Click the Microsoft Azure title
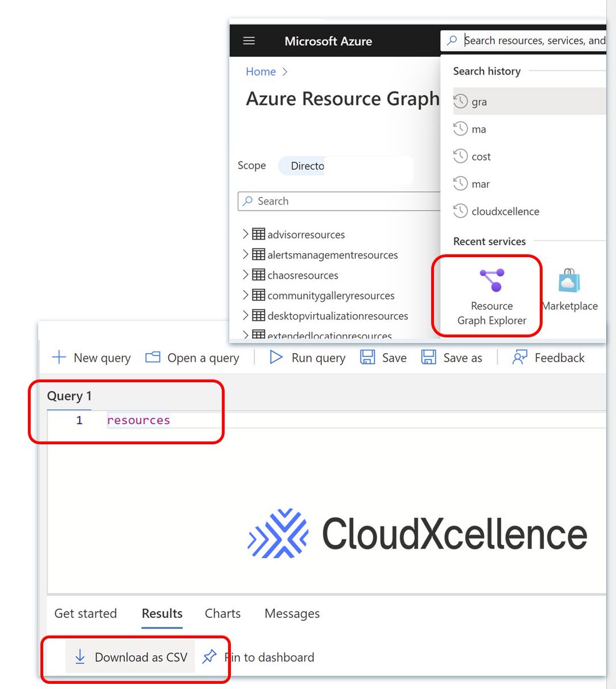The height and width of the screenshot is (689, 616). 328,41
